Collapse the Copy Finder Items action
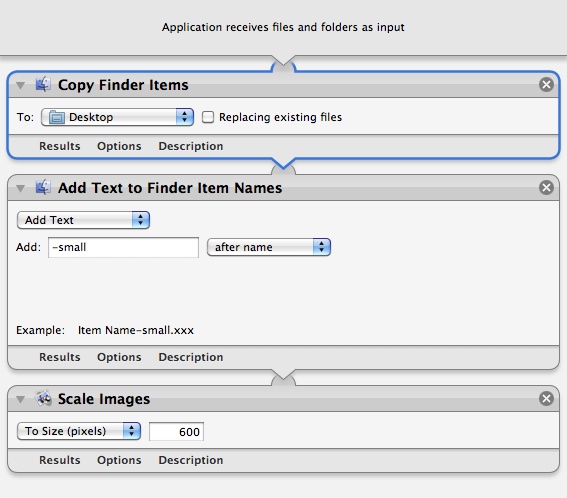567x498 pixels. (x=21, y=85)
